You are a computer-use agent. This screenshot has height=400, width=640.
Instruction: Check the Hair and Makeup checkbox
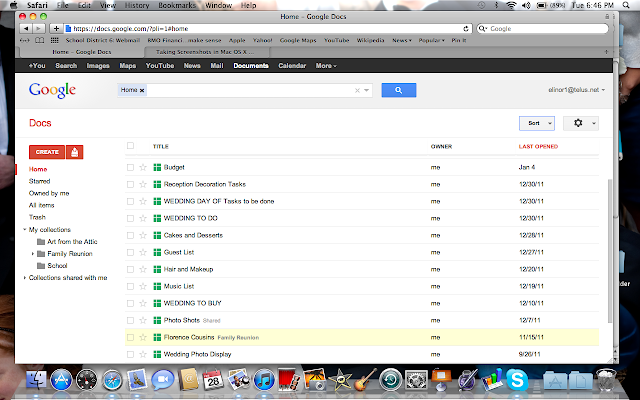click(130, 269)
